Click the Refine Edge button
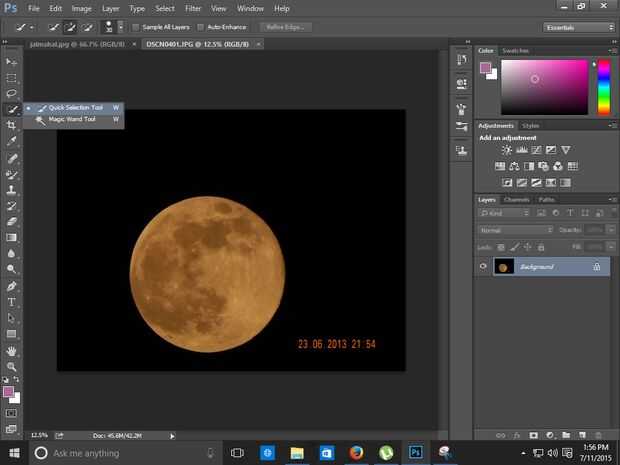The height and width of the screenshot is (465, 620). (x=286, y=27)
